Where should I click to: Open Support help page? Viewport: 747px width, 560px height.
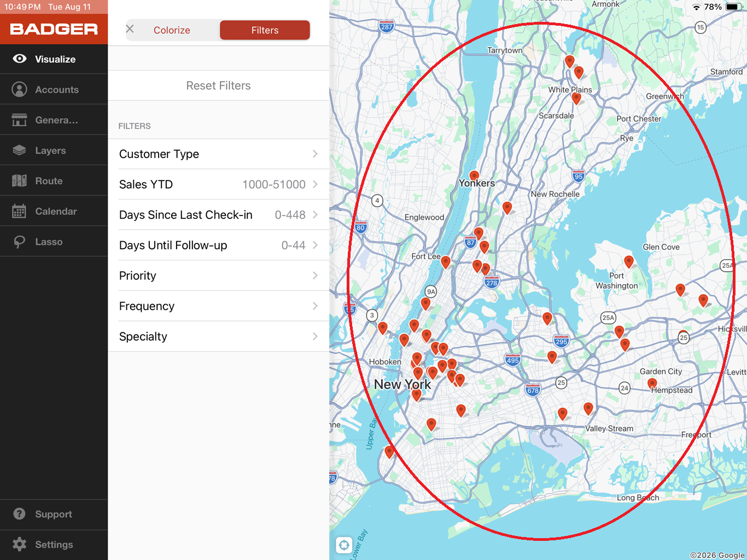pyautogui.click(x=54, y=514)
